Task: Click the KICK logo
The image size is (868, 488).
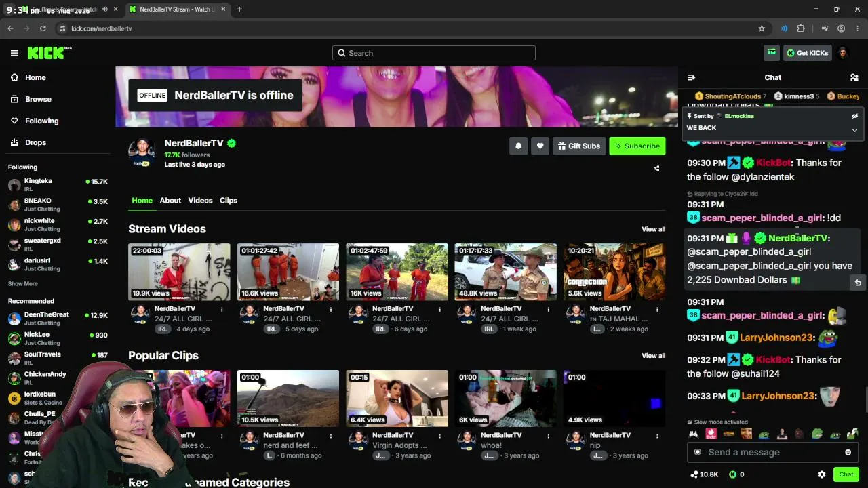Action: [49, 53]
